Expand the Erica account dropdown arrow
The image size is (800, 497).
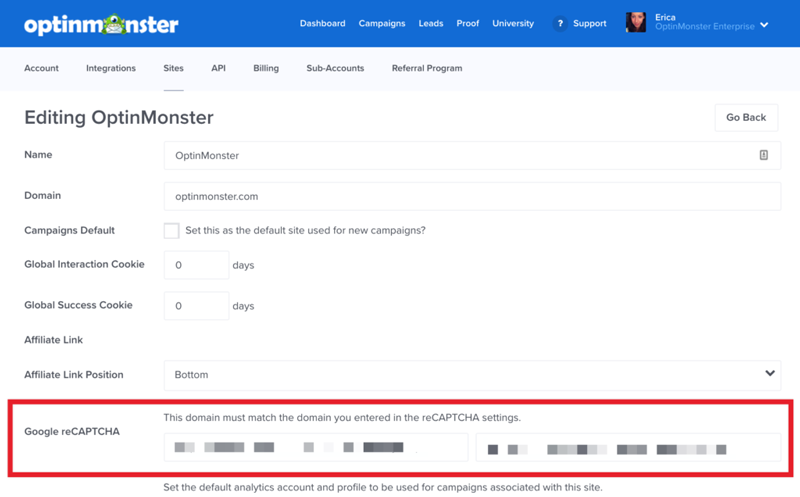coord(764,25)
